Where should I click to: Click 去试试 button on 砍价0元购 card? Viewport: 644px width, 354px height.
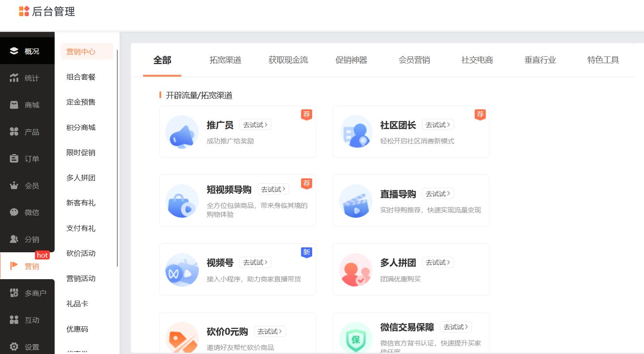[x=270, y=331]
